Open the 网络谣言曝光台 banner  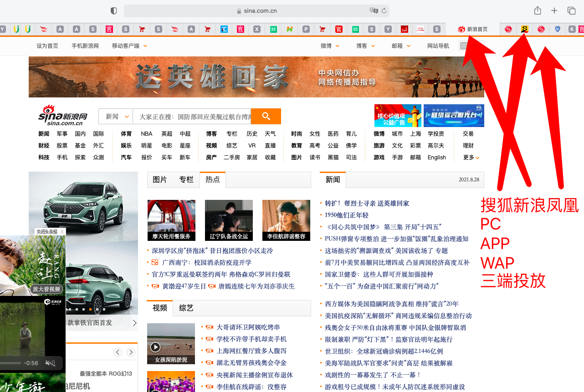(454, 116)
